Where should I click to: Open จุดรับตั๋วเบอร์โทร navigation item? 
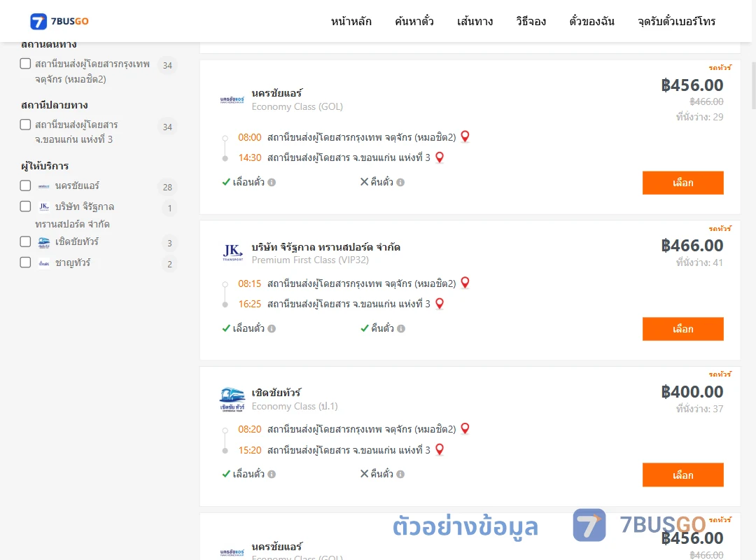click(x=676, y=21)
